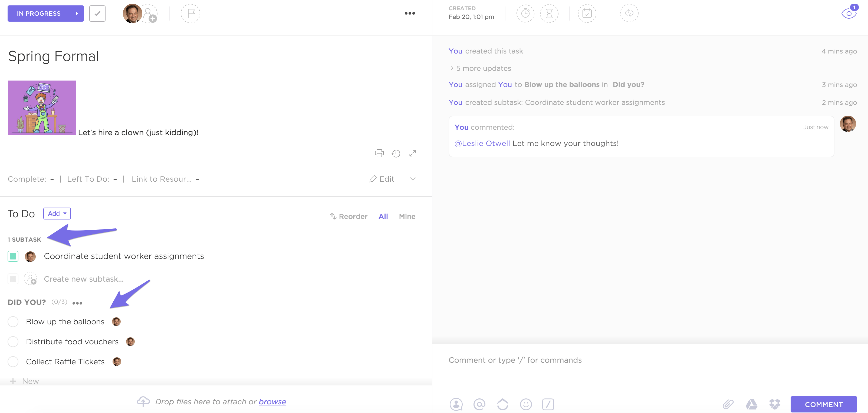This screenshot has width=868, height=413.
Task: Click assignee avatar on Distribute food vouchers
Action: click(130, 342)
